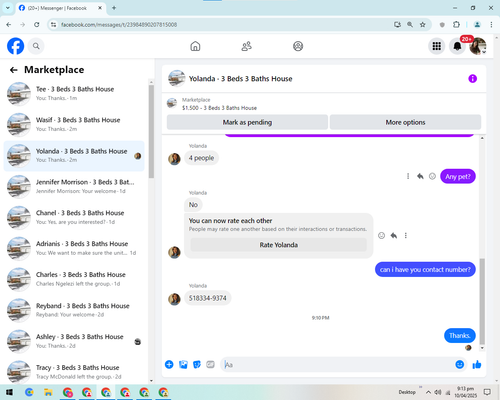This screenshot has width=500, height=400.
Task: Open site information icon in address bar
Action: tap(53, 25)
